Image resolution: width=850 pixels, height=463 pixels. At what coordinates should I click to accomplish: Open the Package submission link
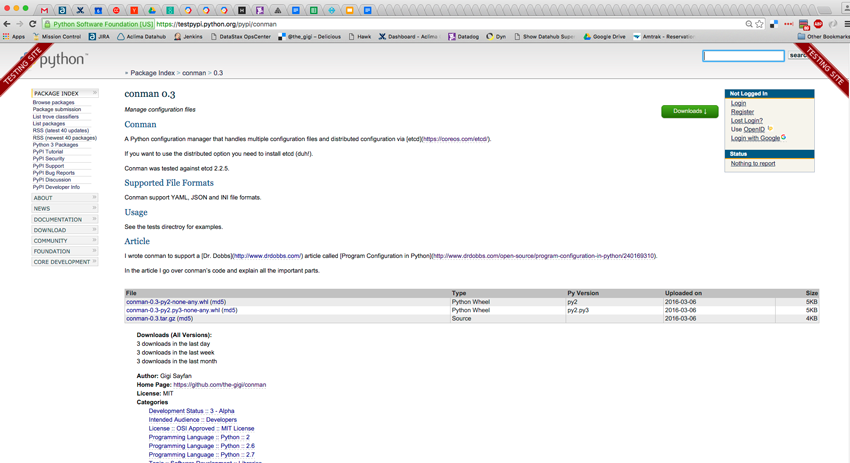56,110
